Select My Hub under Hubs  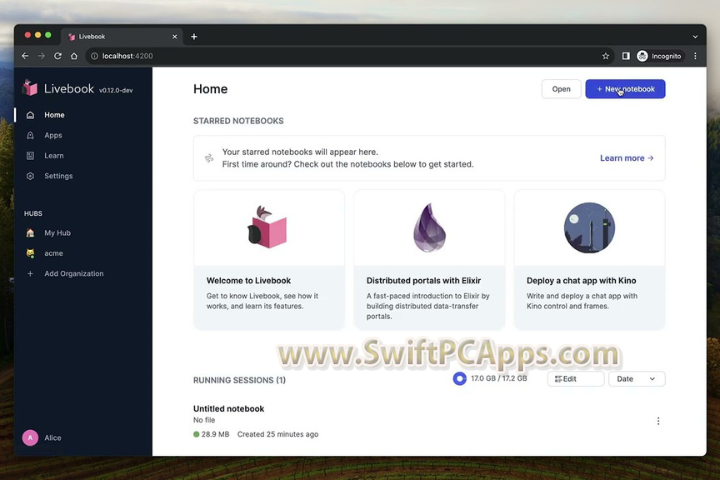[x=57, y=233]
